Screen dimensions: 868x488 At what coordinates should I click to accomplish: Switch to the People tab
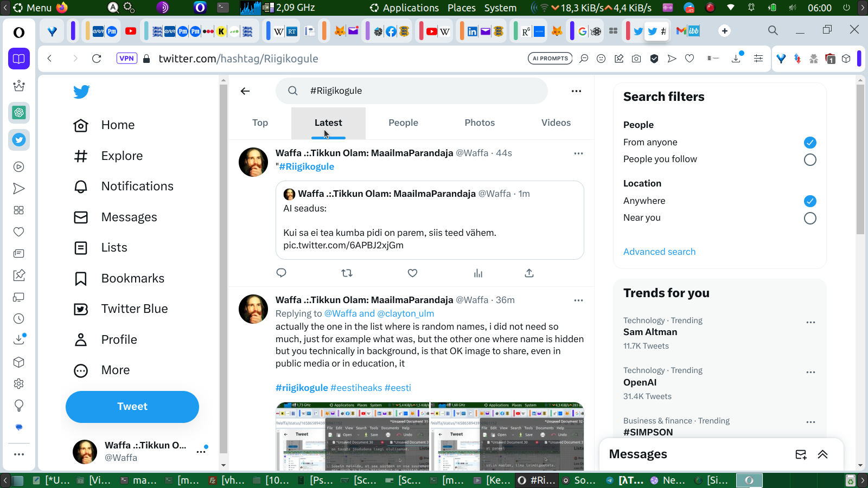click(x=403, y=123)
